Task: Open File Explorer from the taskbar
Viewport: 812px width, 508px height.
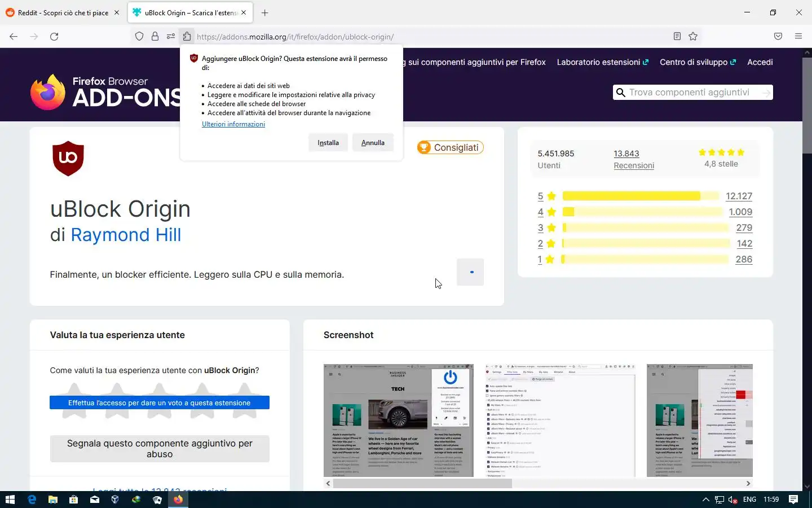Action: pos(52,500)
